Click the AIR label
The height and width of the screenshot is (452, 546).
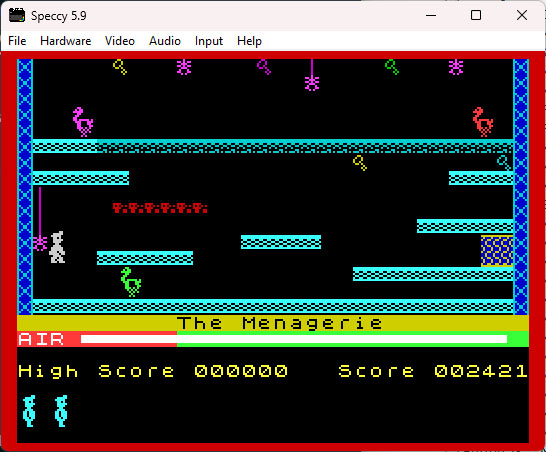(41, 339)
